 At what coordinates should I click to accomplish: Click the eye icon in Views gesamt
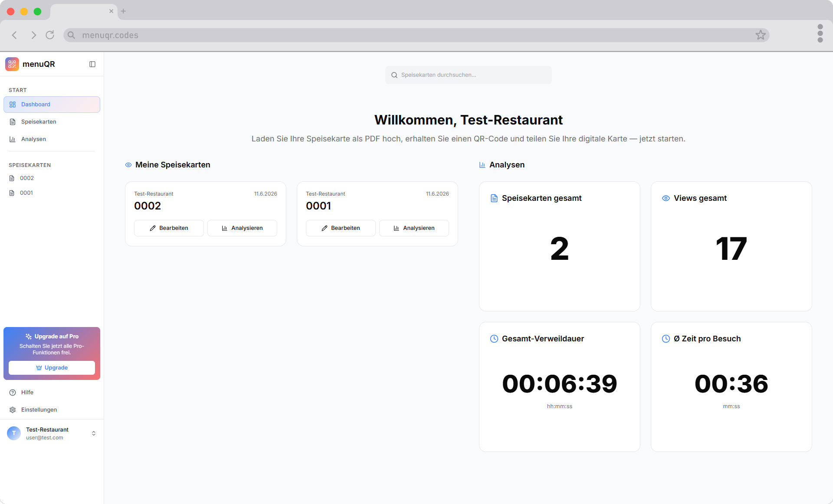click(x=666, y=198)
